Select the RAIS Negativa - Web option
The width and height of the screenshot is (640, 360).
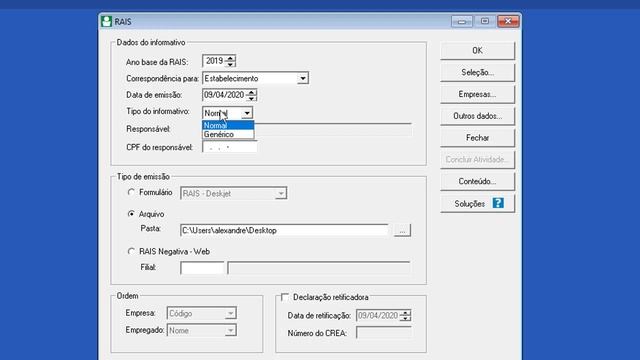point(131,251)
